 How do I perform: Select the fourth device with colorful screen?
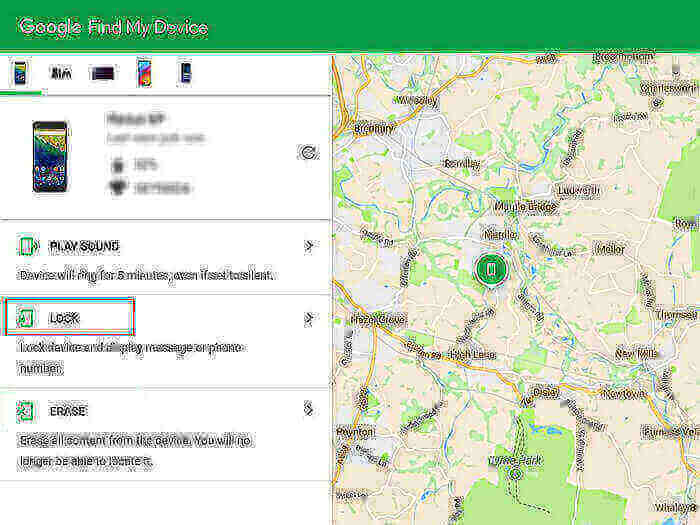coord(145,72)
